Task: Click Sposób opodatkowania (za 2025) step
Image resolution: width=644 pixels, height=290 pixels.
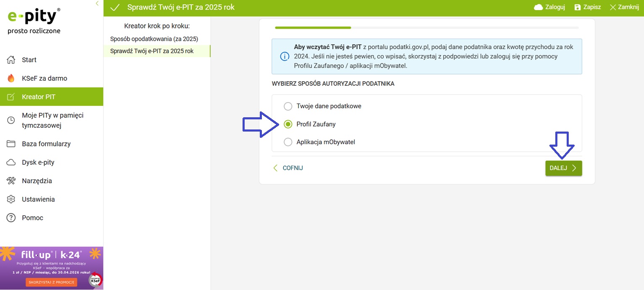Action: click(154, 39)
